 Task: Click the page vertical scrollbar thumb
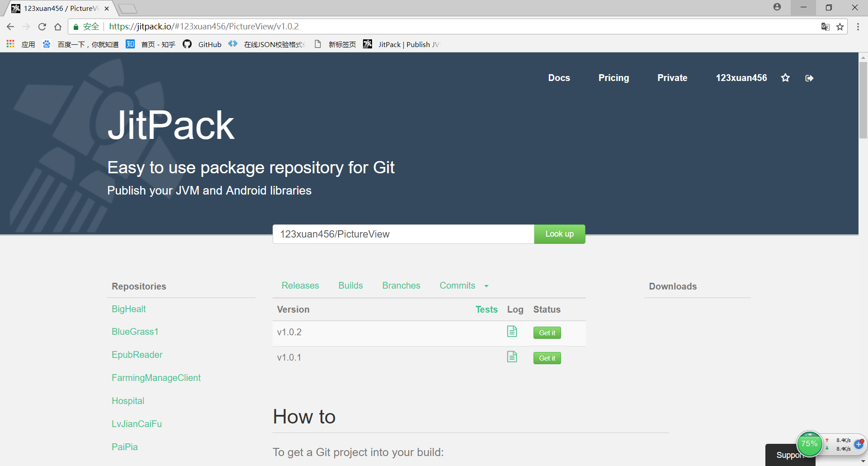click(863, 100)
